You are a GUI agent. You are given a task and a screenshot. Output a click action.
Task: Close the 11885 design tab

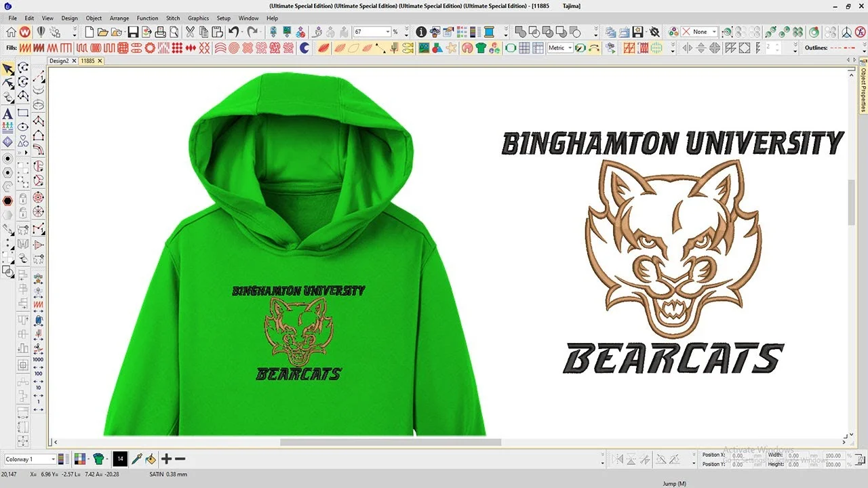coord(100,61)
